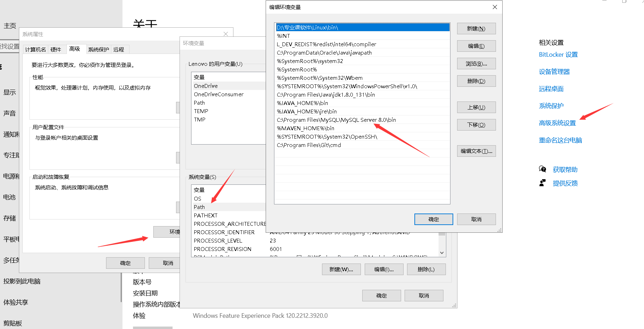Click 删除(L) under system variables
Screen dimensions: 644x329
click(426, 269)
